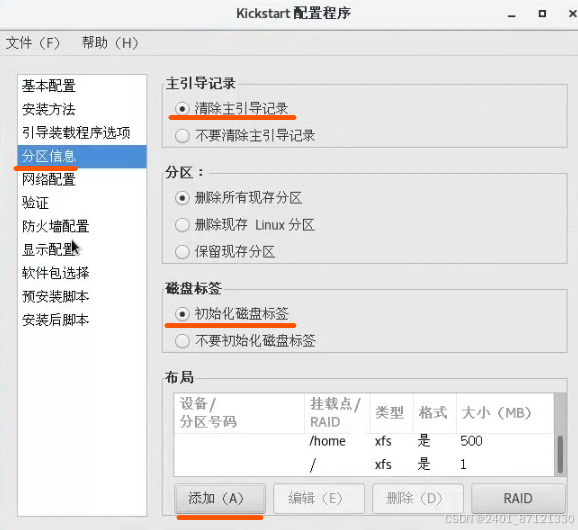Maximize the Kickstart window
The height and width of the screenshot is (530, 578).
point(542,14)
